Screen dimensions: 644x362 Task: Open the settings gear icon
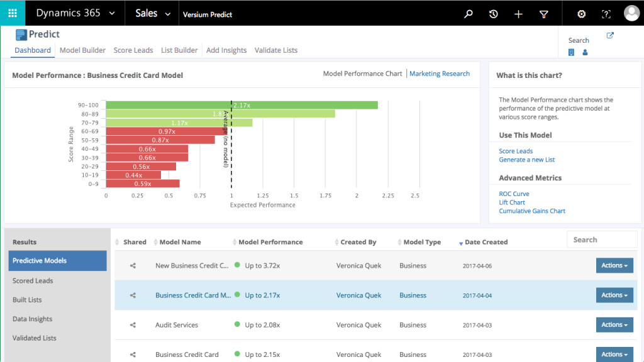point(581,14)
